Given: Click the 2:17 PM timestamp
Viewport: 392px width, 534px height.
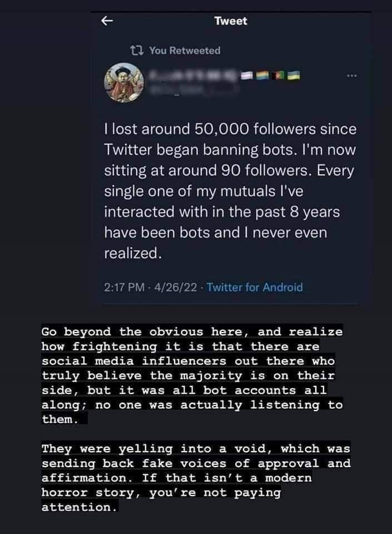Looking at the screenshot, I should (x=122, y=288).
